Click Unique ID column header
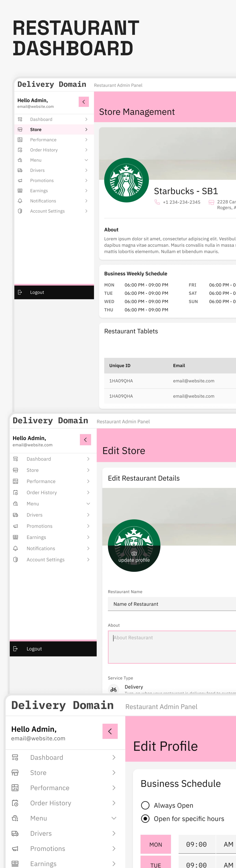The image size is (236, 868). pos(120,366)
